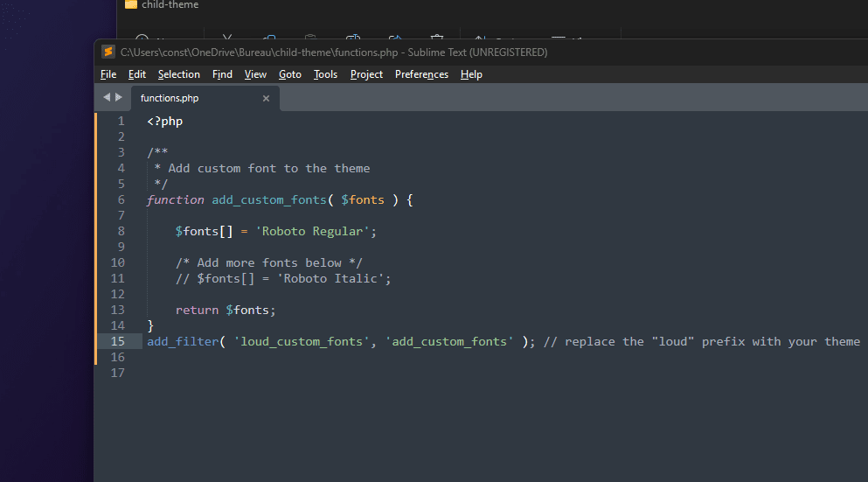The height and width of the screenshot is (482, 868).
Task: Go to next tab with right arrow
Action: [x=119, y=97]
